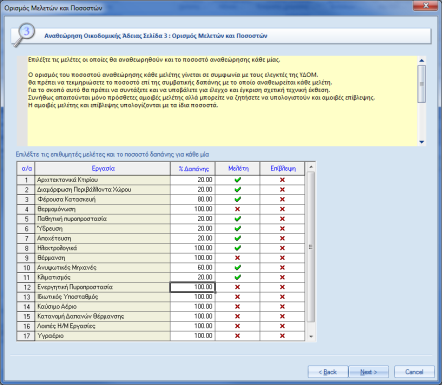Toggle Μελέτη checkmark for Ηλεκτρολογικά row
Viewport: 442px width, 385px height.
tap(237, 248)
